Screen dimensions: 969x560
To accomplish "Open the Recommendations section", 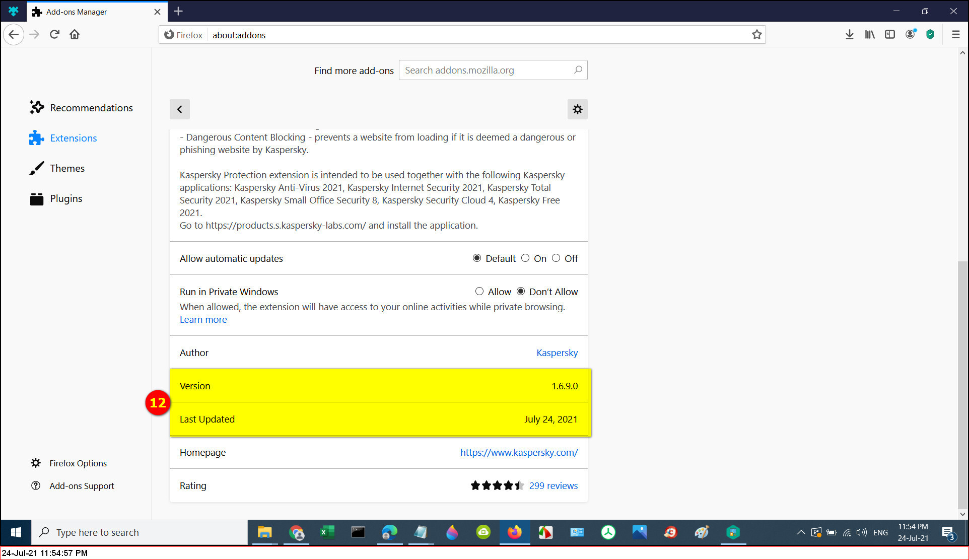I will pyautogui.click(x=81, y=108).
